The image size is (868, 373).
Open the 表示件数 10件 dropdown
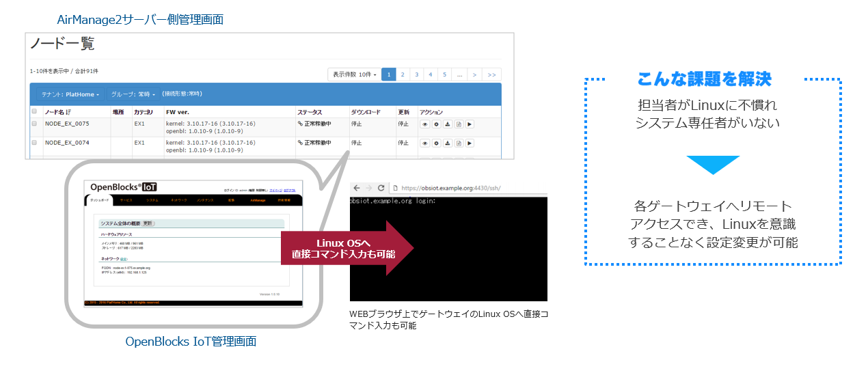pos(355,74)
